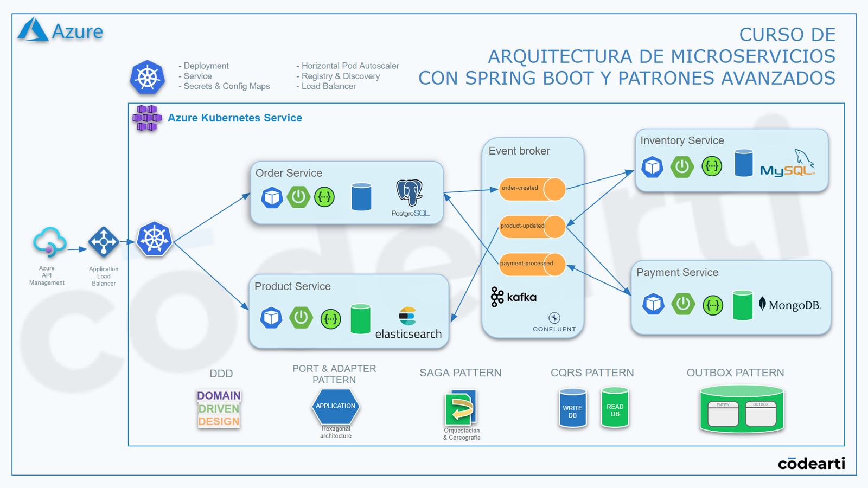Select the Confluent logo
The image size is (868, 488).
554,322
